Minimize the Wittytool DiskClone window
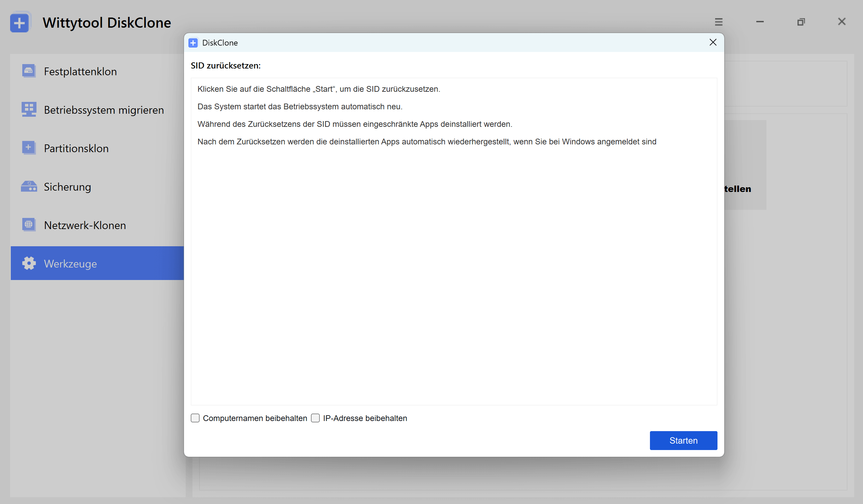The width and height of the screenshot is (863, 504). pos(760,22)
